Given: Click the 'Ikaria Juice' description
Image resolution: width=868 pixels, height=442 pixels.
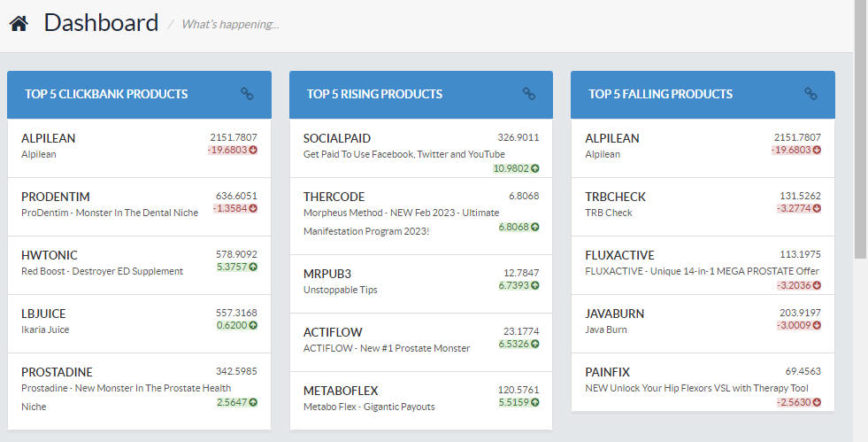Looking at the screenshot, I should click(x=45, y=330).
